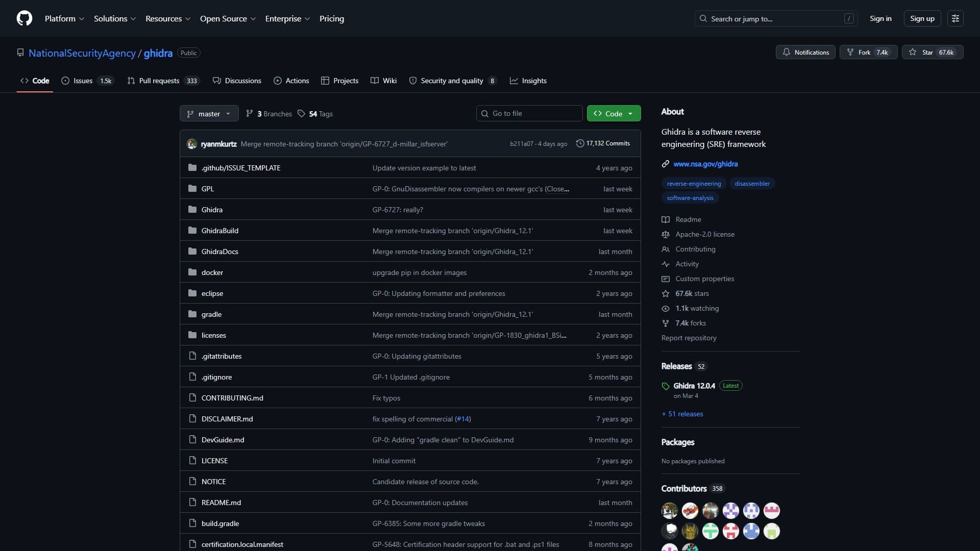Click the fork icon beside 7.4k forks

(x=666, y=323)
